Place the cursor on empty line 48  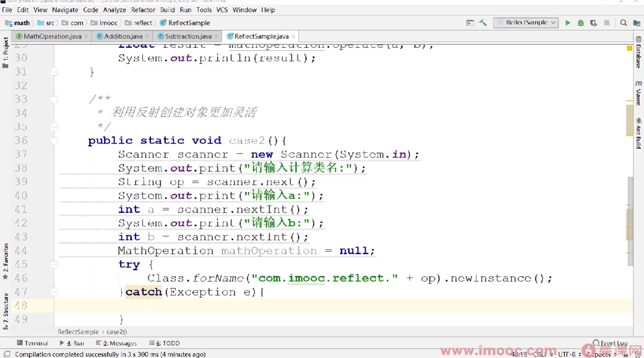(x=344, y=306)
